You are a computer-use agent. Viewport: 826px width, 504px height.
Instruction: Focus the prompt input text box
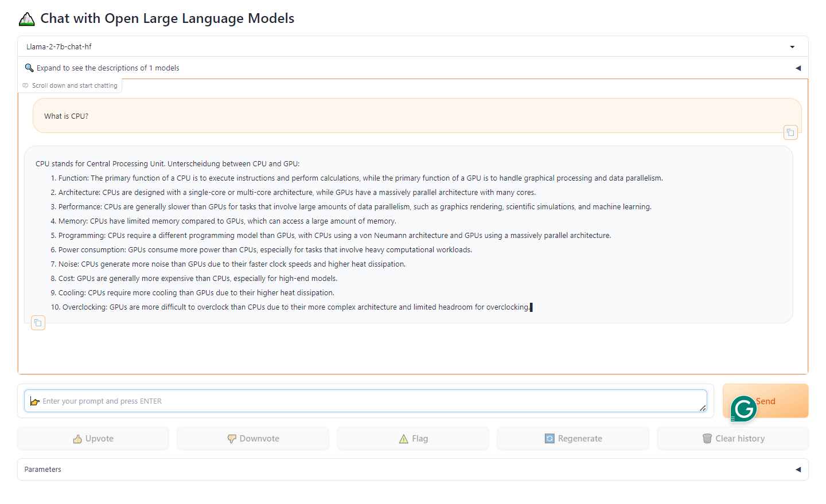(x=365, y=401)
